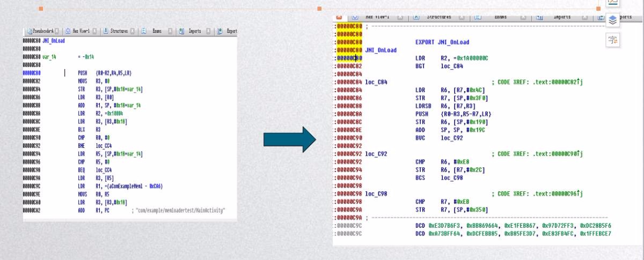Click the Enums tab icon in left window
This screenshot has height=260, width=644.
(x=144, y=31)
